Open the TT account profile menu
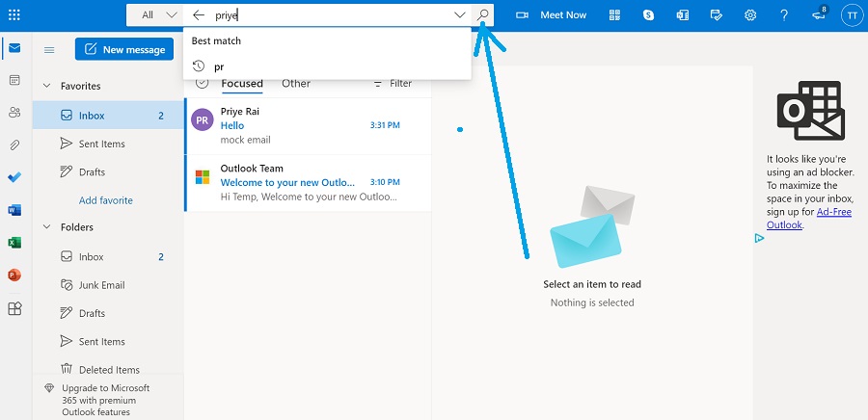Screen dimensions: 868x420 point(852,14)
